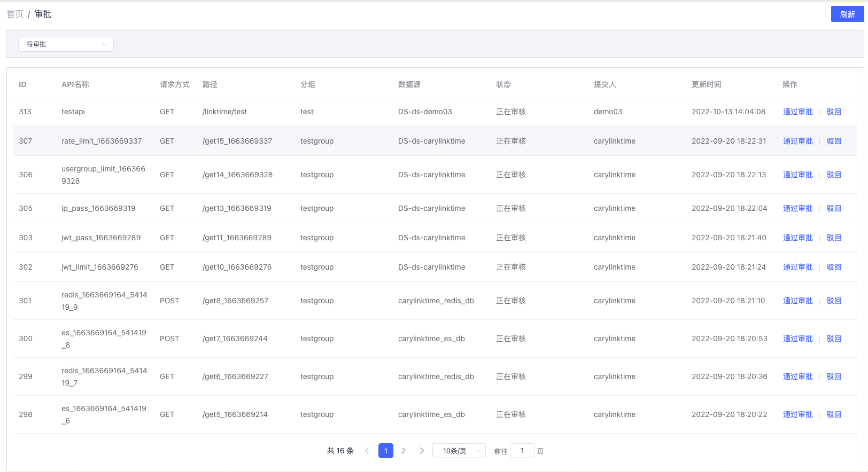Reject ID 299 with 驳回
This screenshot has height=472, width=868.
834,376
